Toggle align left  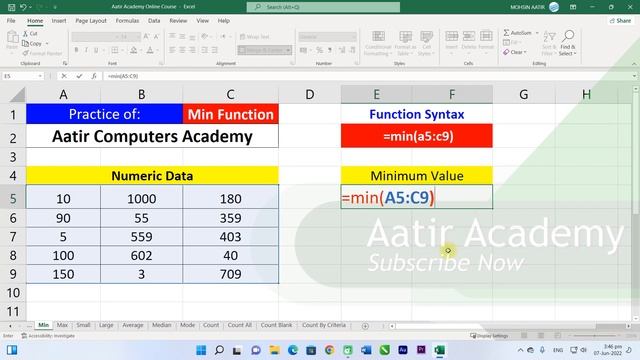pyautogui.click(x=172, y=50)
